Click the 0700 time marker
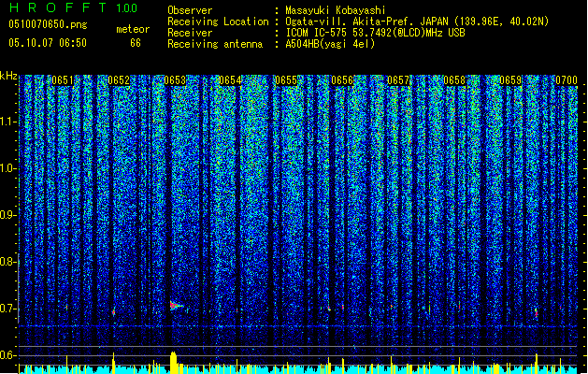This screenshot has width=588, height=374. [x=566, y=80]
